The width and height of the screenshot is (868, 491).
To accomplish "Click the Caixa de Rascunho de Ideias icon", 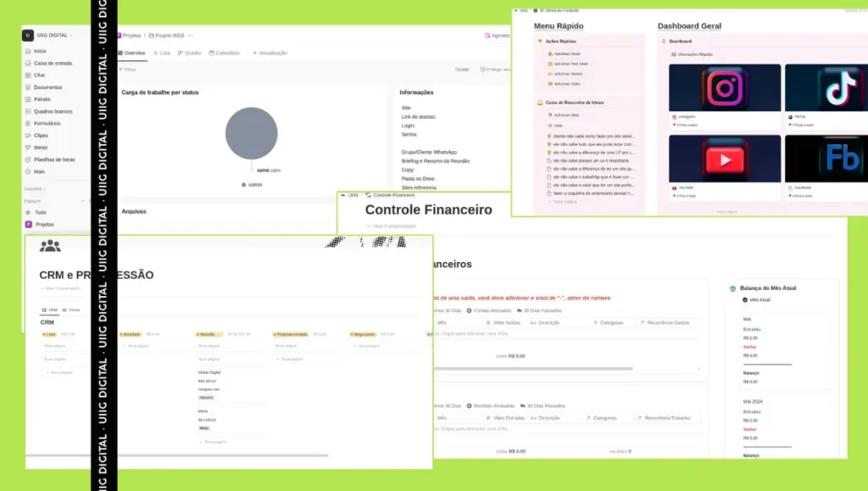I will [x=540, y=103].
